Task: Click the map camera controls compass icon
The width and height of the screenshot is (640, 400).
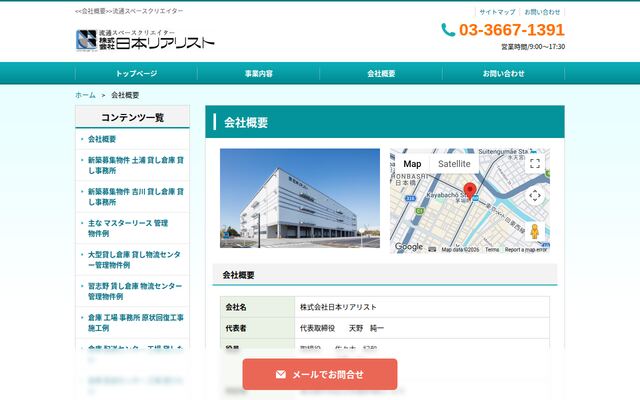Action: pyautogui.click(x=535, y=196)
